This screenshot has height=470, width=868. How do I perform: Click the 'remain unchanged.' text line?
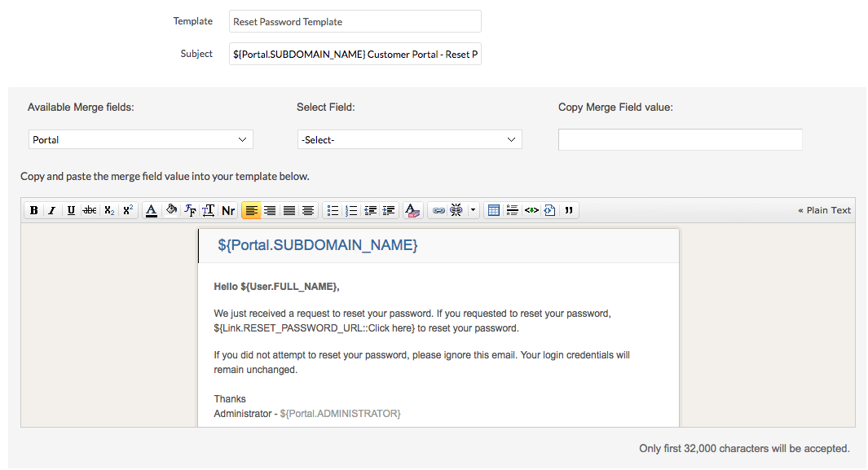(256, 369)
